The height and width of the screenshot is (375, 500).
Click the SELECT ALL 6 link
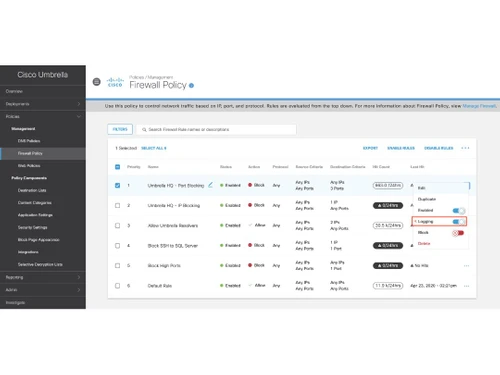click(x=154, y=148)
